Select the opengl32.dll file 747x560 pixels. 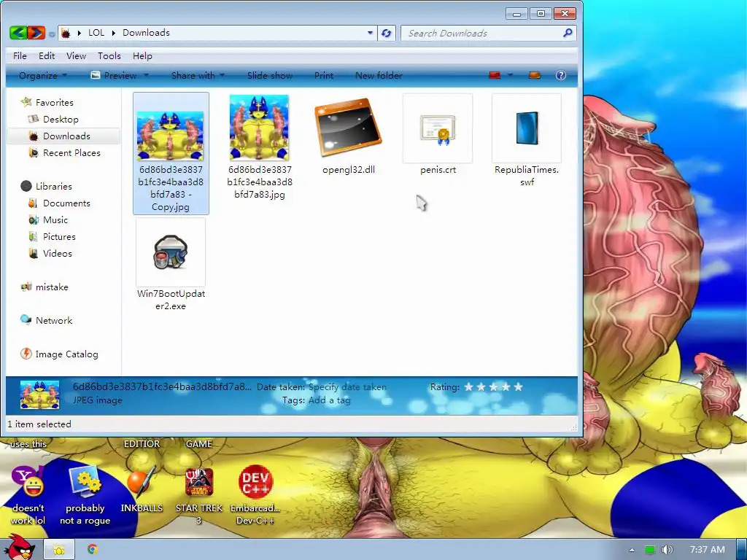tap(349, 135)
